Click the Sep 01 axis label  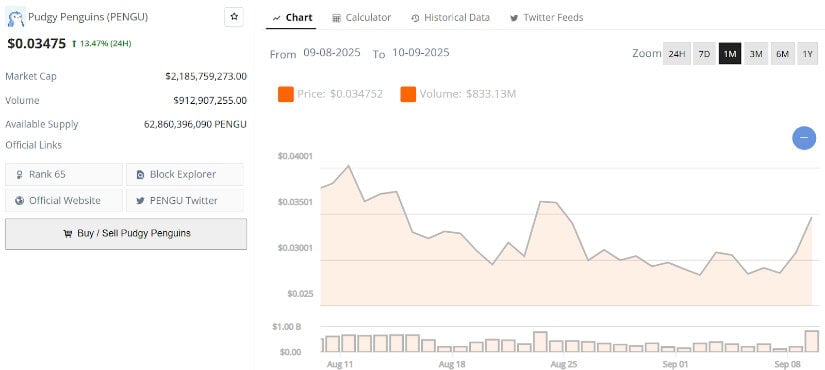(676, 364)
